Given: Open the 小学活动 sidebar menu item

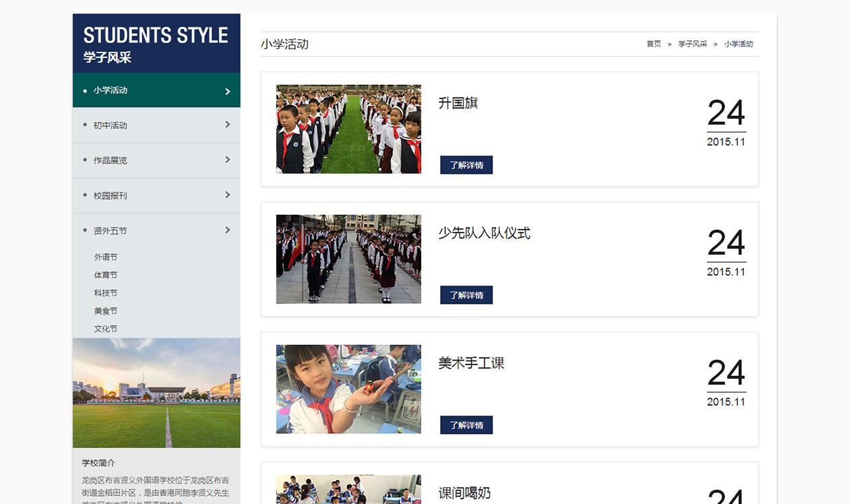Looking at the screenshot, I should [x=156, y=90].
